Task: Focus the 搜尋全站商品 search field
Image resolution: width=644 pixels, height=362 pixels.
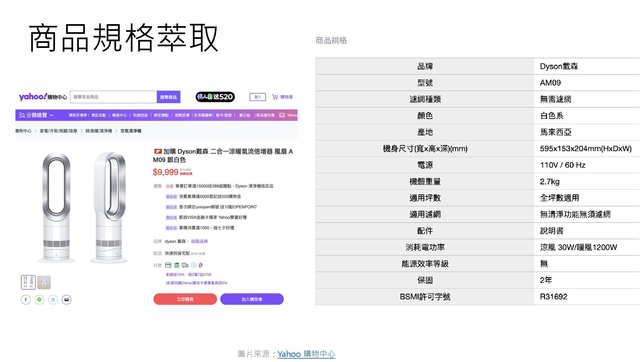Action: click(113, 97)
